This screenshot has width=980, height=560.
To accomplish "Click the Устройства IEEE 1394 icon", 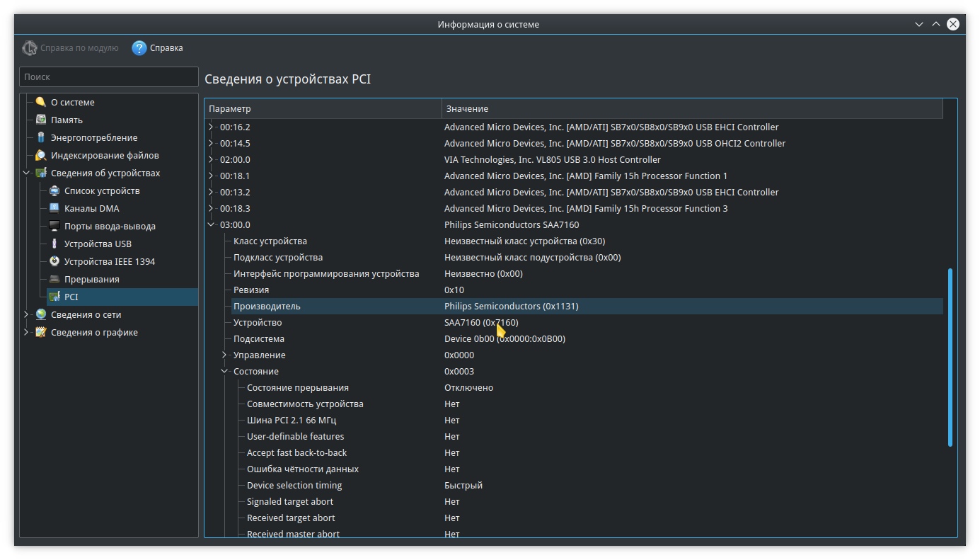I will click(x=54, y=261).
